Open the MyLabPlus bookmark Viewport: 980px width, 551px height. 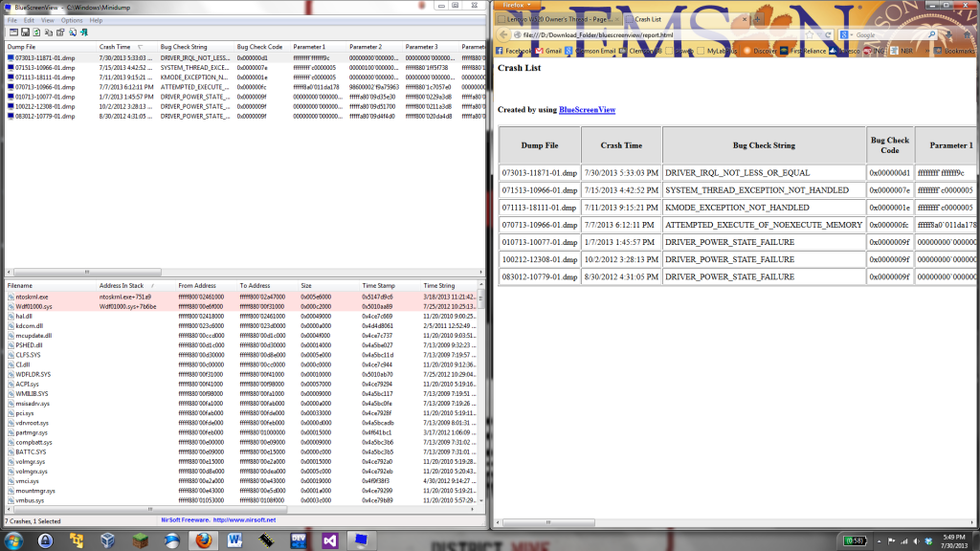(x=718, y=51)
